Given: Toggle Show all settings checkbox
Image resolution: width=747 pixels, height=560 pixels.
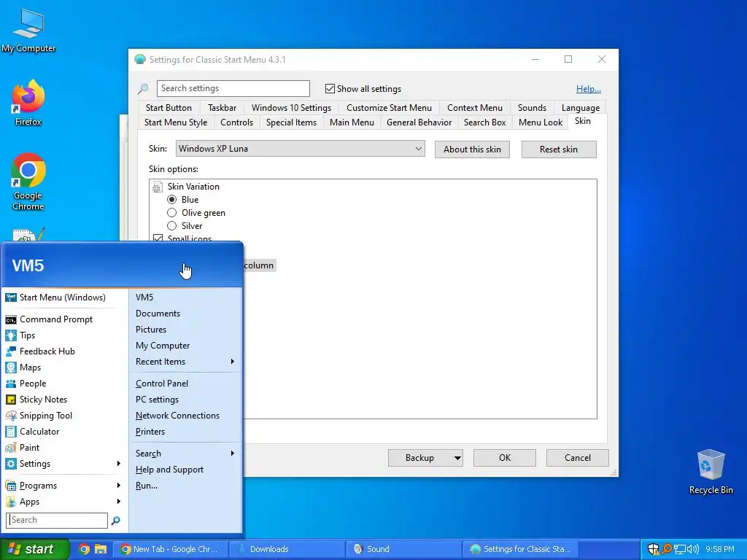Looking at the screenshot, I should [330, 88].
